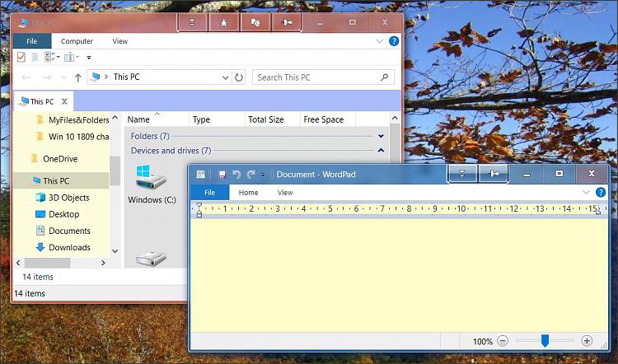Collapse the Devices and drives (7) group
The height and width of the screenshot is (364, 618).
click(x=382, y=151)
